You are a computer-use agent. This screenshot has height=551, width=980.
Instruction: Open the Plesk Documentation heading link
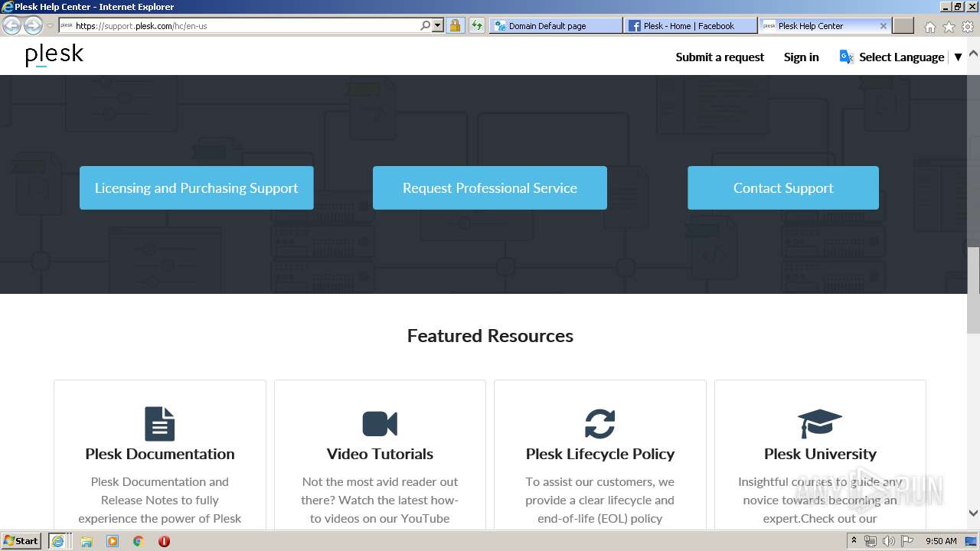160,454
